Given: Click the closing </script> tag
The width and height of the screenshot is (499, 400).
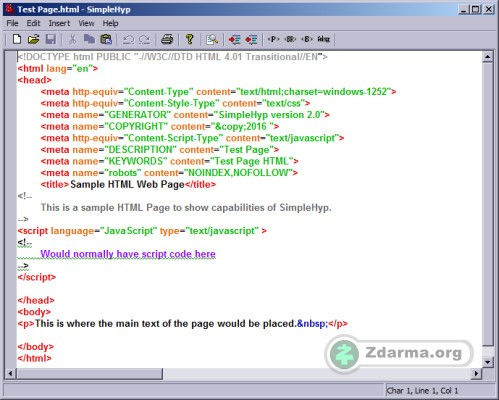Looking at the screenshot, I should click(37, 277).
